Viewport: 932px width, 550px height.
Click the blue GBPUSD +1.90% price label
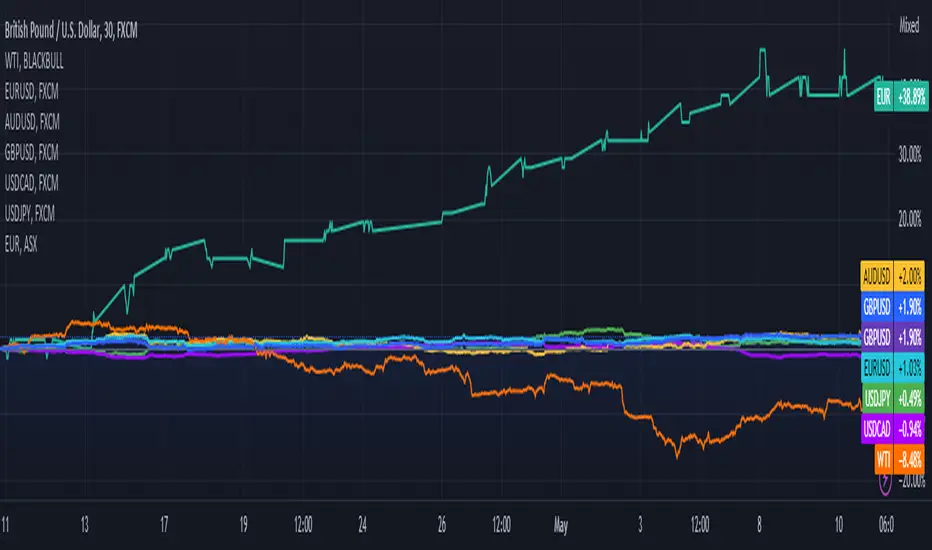[x=892, y=307]
